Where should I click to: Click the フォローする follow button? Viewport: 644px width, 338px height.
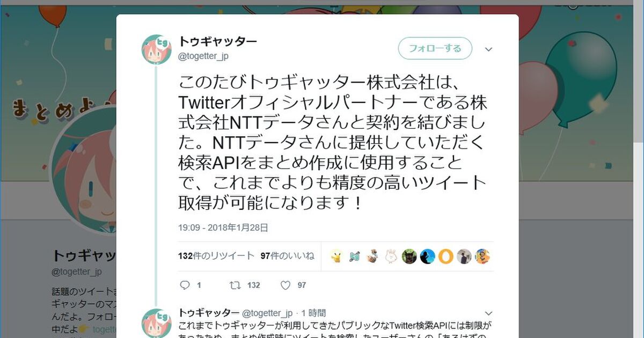click(x=435, y=48)
